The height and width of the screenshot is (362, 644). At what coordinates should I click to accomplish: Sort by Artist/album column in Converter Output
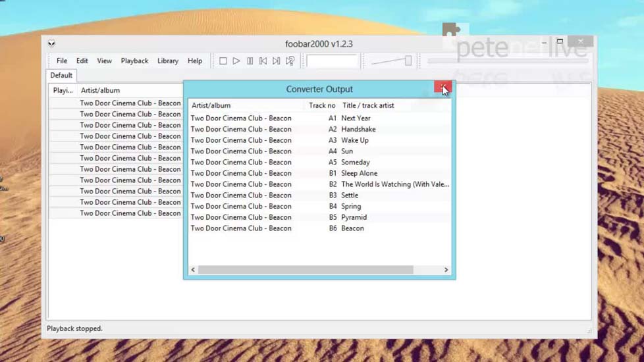tap(211, 105)
